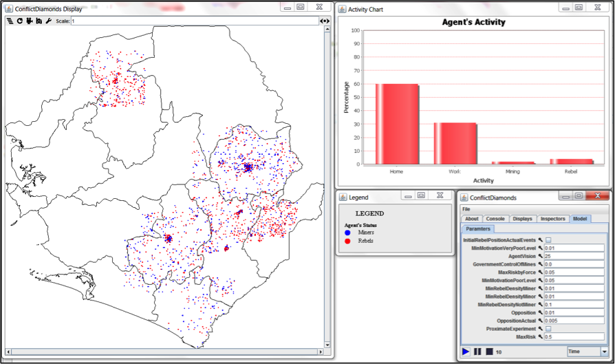Click the blue Miners dot in the Legend
The height and width of the screenshot is (364, 615).
pyautogui.click(x=347, y=233)
